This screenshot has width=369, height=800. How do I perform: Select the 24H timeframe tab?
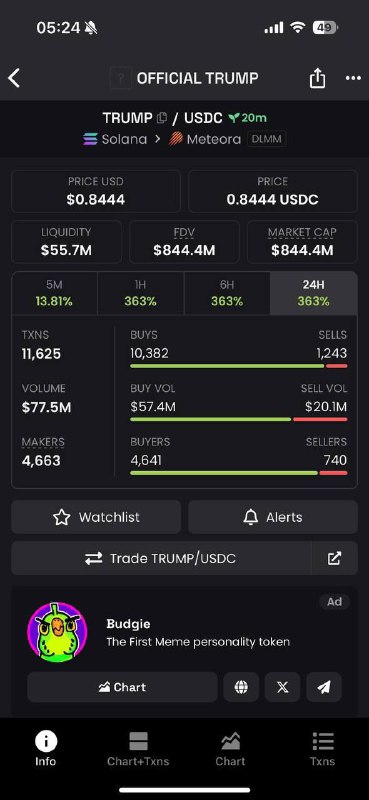pyautogui.click(x=313, y=293)
